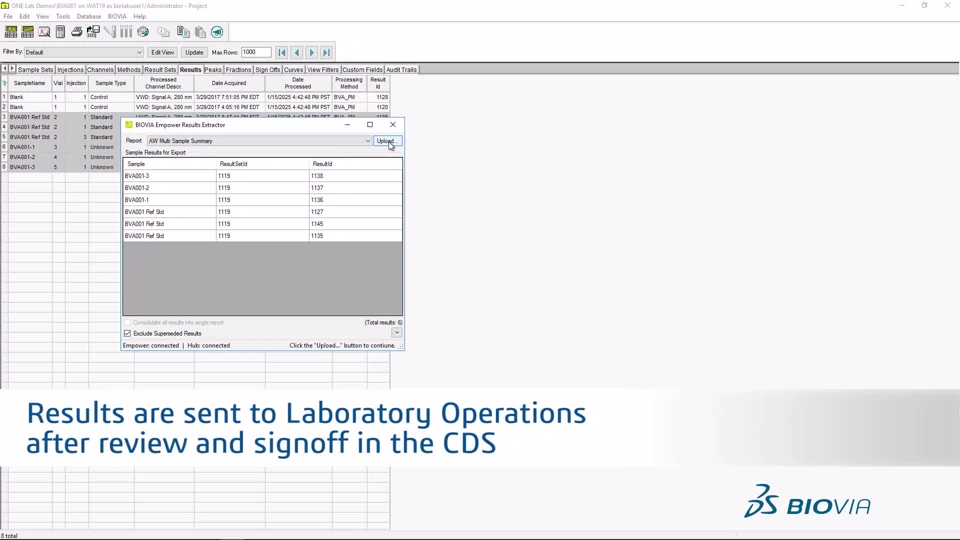
Task: Click the Update button
Action: coord(194,53)
